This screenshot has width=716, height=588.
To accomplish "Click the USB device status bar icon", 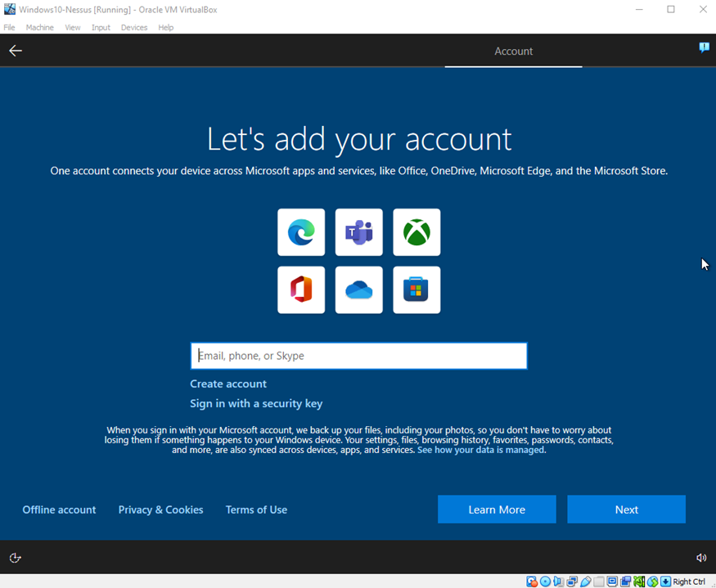I will click(586, 581).
